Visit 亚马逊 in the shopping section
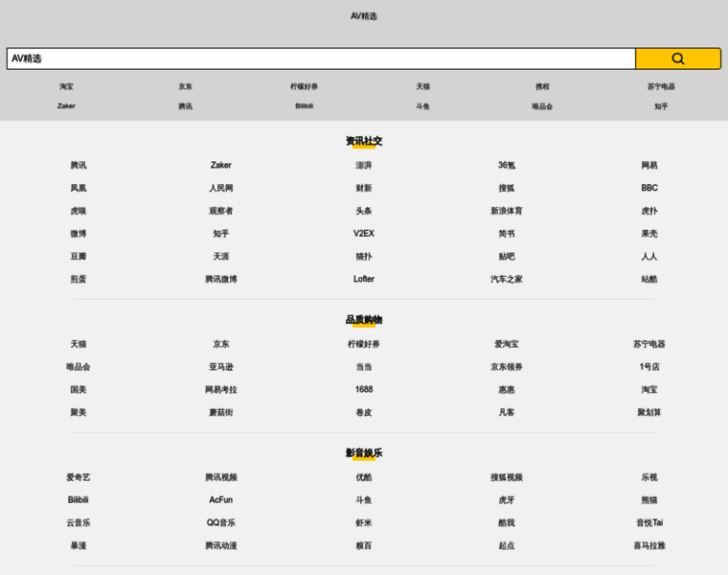The width and height of the screenshot is (728, 575). [x=221, y=367]
